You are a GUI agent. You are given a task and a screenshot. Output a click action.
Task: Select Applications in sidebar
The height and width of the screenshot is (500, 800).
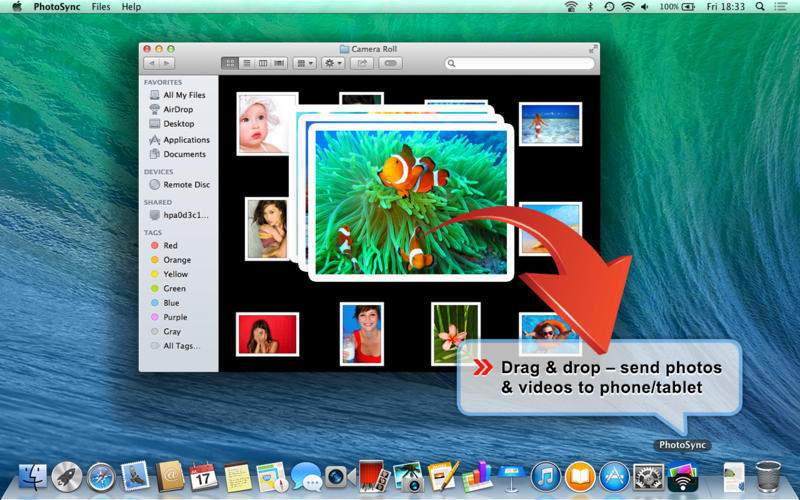(178, 139)
